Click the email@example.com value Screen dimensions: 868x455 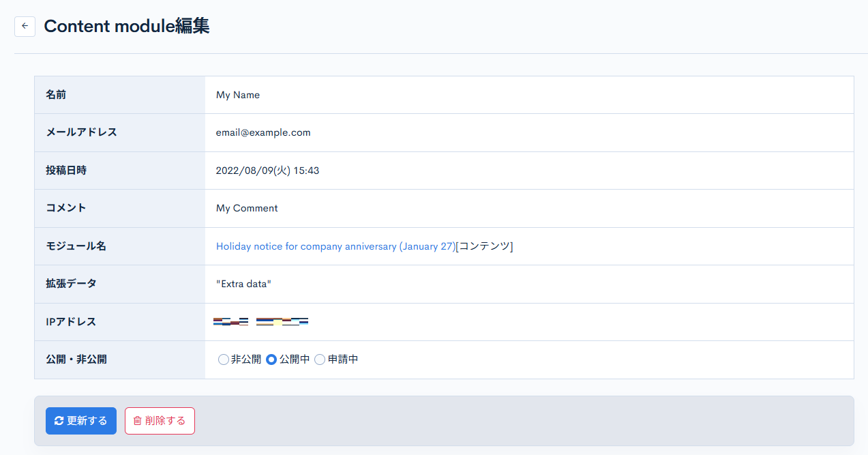pyautogui.click(x=263, y=132)
